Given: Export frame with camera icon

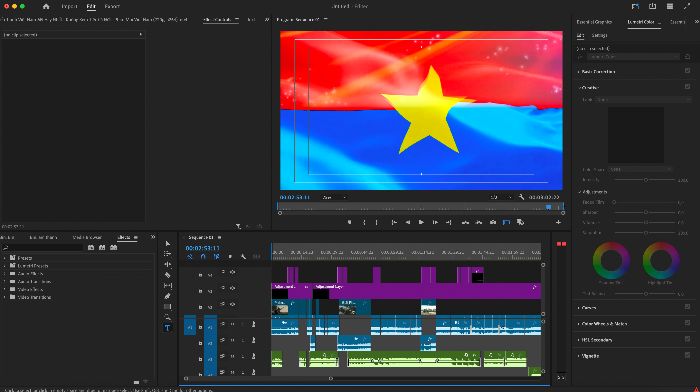Looking at the screenshot, I should [x=493, y=222].
